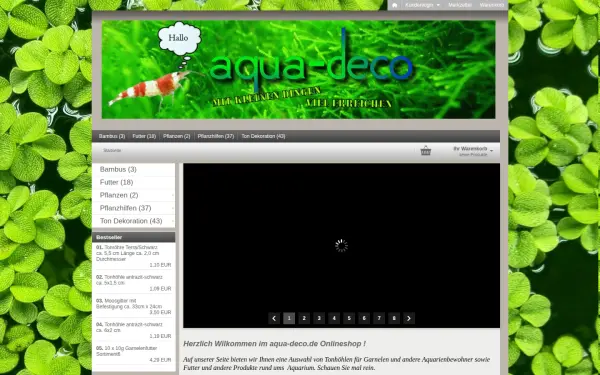Expand Ihr Warenkorb dropdown
The image size is (600, 375).
point(473,151)
